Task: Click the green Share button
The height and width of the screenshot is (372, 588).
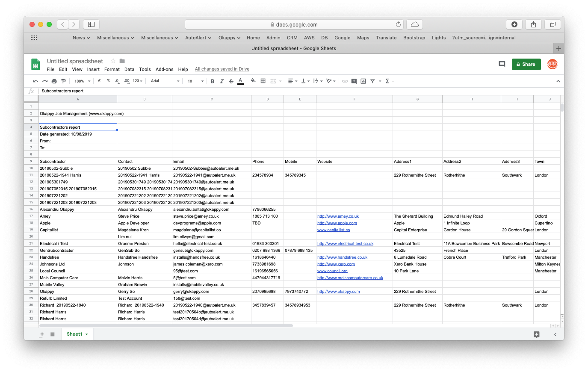Action: click(x=526, y=64)
